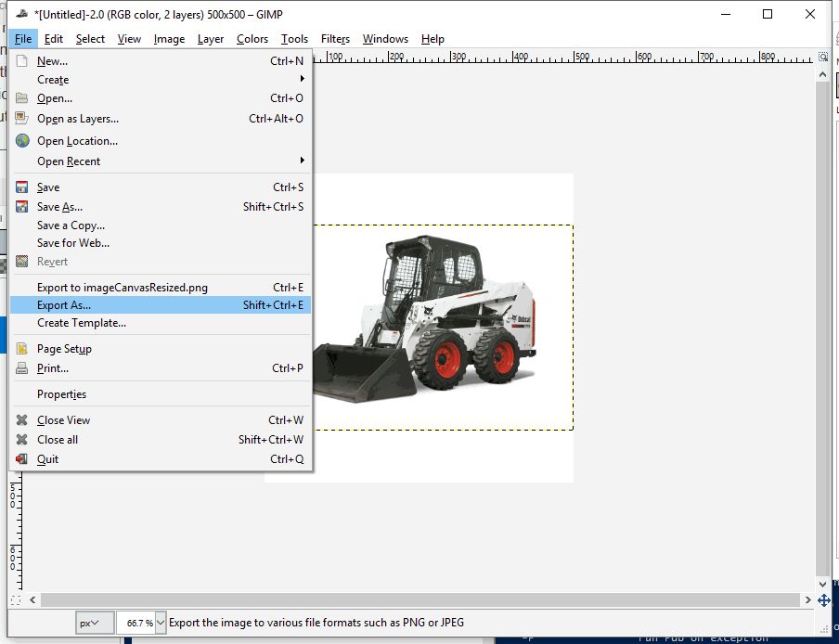Viewport: 839px width, 644px height.
Task: Open the zoom percentage dropdown arrow
Action: tap(161, 623)
